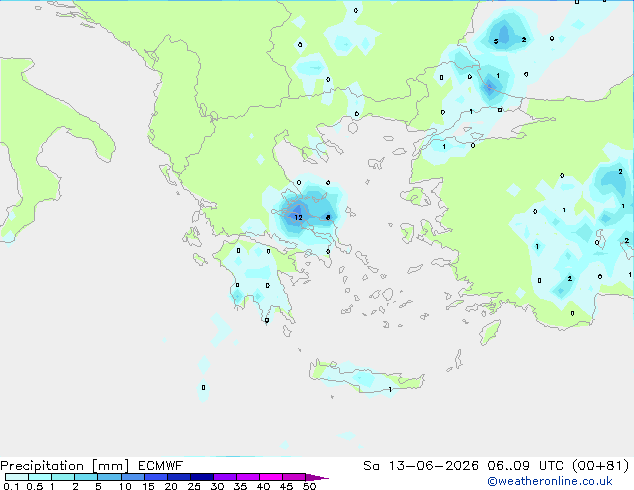Pick the dark blue swatch between 25 and 30
This screenshot has width=634, height=490.
click(202, 477)
